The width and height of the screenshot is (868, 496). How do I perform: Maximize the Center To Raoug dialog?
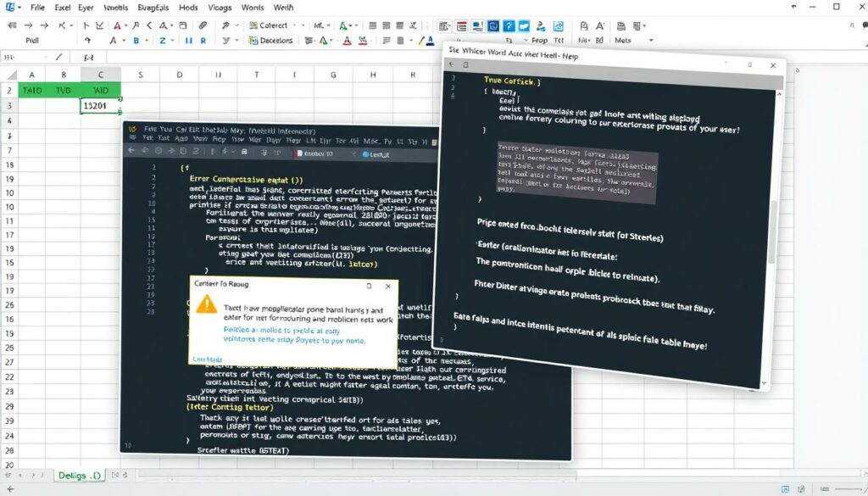(369, 286)
